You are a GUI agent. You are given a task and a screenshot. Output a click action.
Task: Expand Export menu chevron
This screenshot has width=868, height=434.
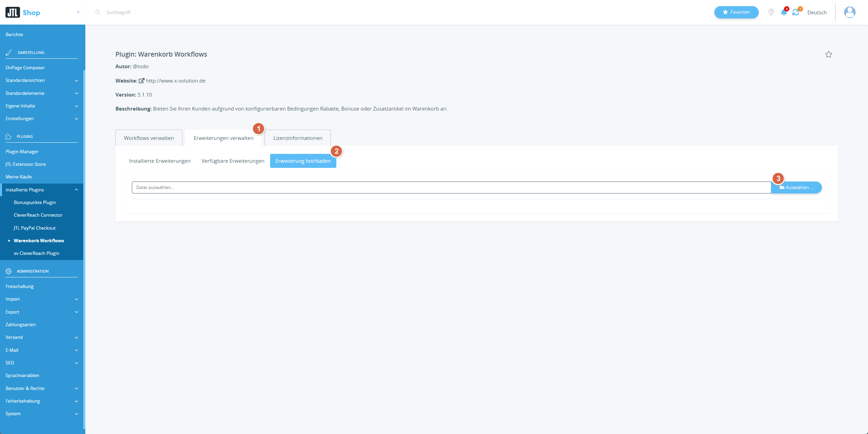click(76, 312)
